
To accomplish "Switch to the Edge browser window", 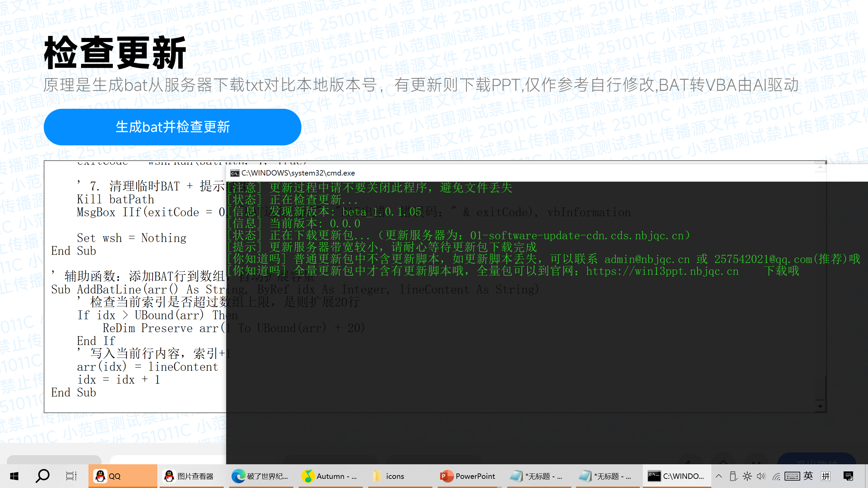I will [x=261, y=476].
